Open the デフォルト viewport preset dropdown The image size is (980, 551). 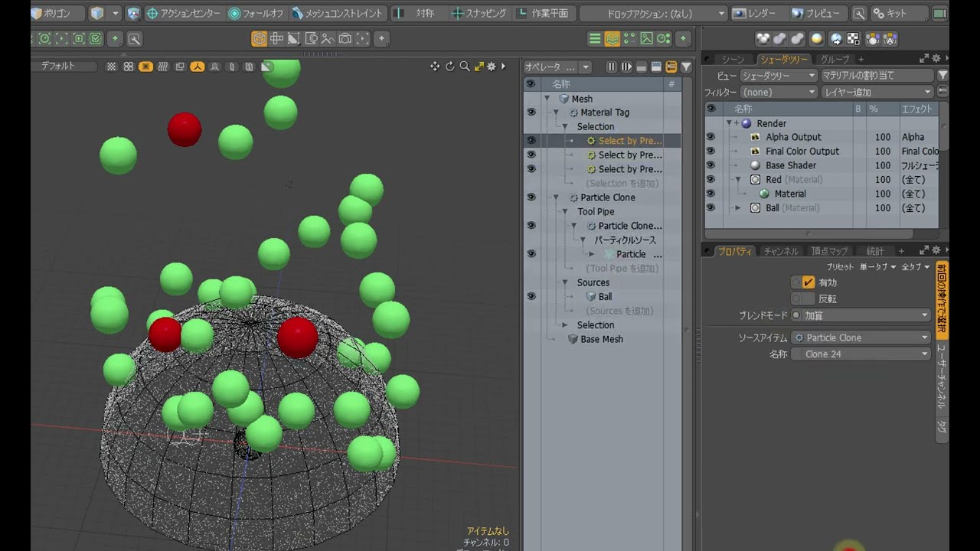[x=65, y=67]
